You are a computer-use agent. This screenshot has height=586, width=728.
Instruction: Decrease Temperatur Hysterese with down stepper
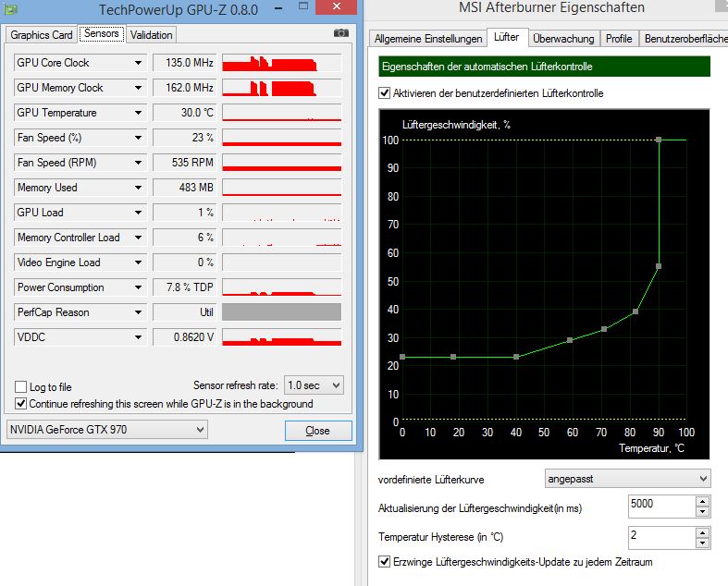[702, 543]
